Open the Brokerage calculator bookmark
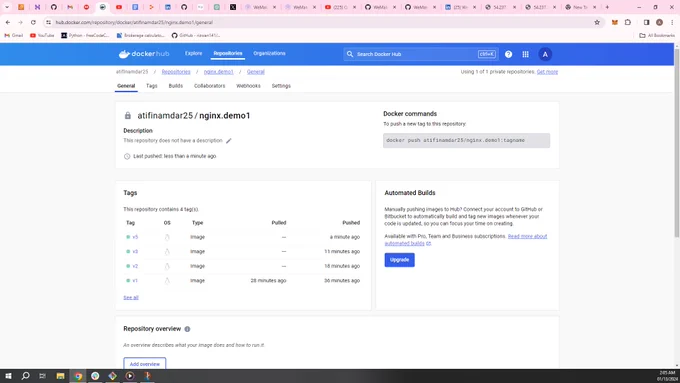 pyautogui.click(x=141, y=35)
